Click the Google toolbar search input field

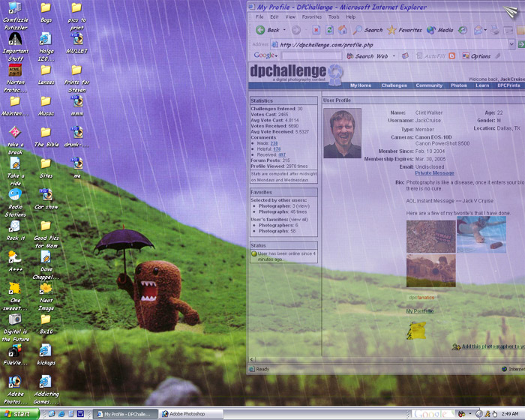tap(311, 56)
